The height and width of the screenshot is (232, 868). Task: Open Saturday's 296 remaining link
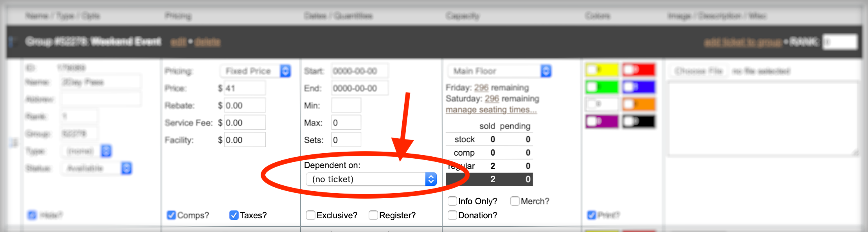(x=492, y=98)
